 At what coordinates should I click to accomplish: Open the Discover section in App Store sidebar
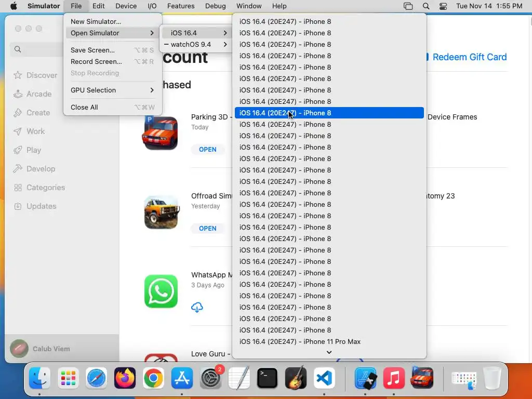pyautogui.click(x=35, y=75)
